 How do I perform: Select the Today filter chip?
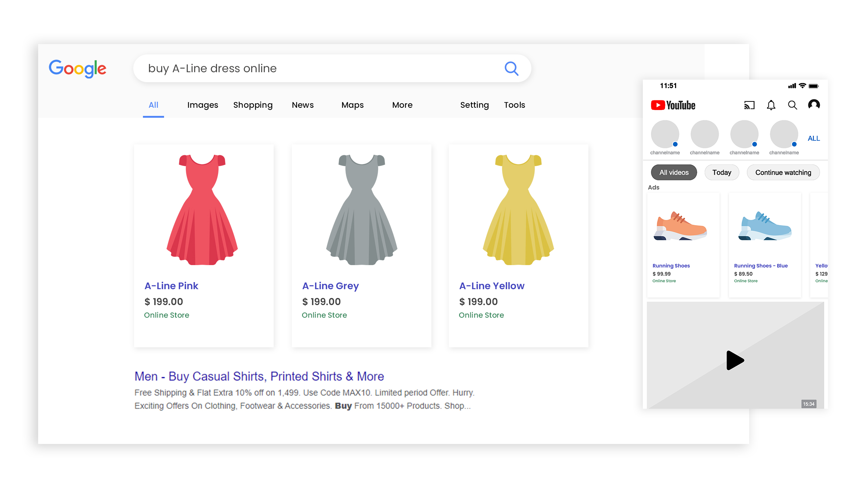[721, 173]
